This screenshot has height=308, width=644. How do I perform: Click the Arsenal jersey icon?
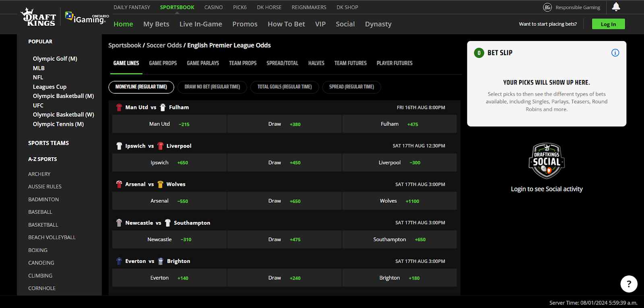point(119,184)
